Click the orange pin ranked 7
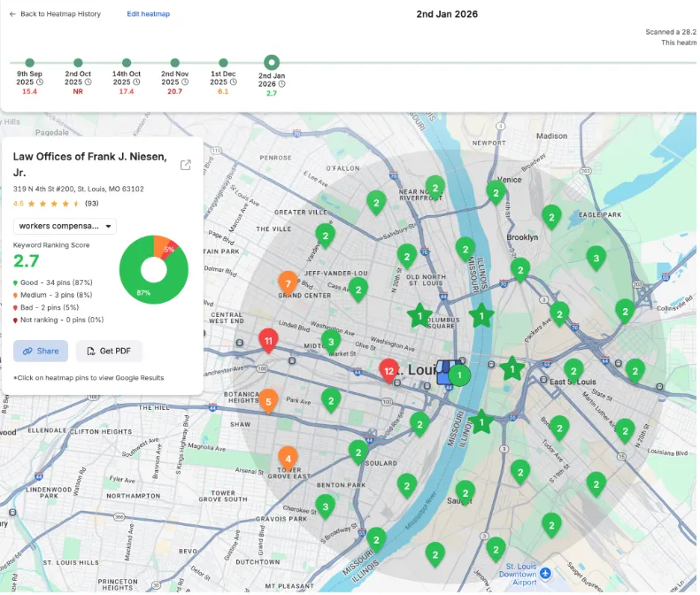Image resolution: width=700 pixels, height=595 pixels. click(x=288, y=284)
